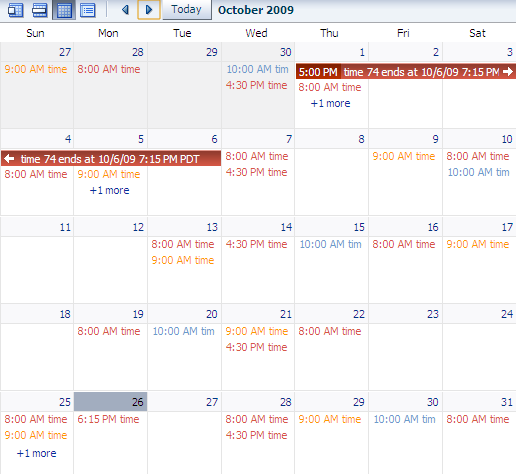Open the 8:00 AM event on October 4
The height and width of the screenshot is (474, 516).
point(36,174)
